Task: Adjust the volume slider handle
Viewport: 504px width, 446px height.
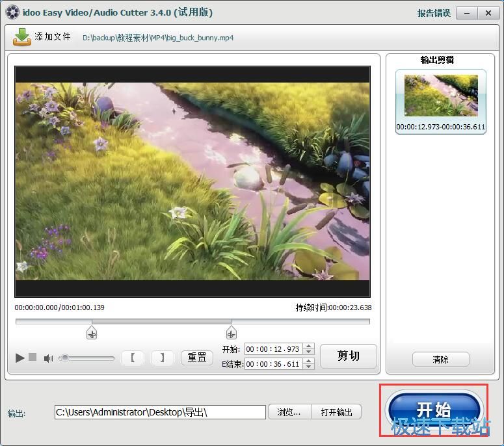Action: click(x=65, y=358)
